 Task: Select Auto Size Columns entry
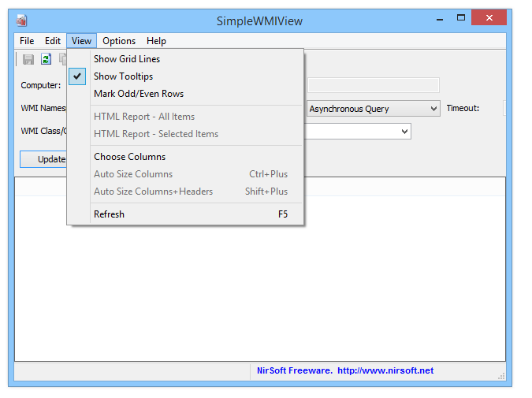point(185,174)
